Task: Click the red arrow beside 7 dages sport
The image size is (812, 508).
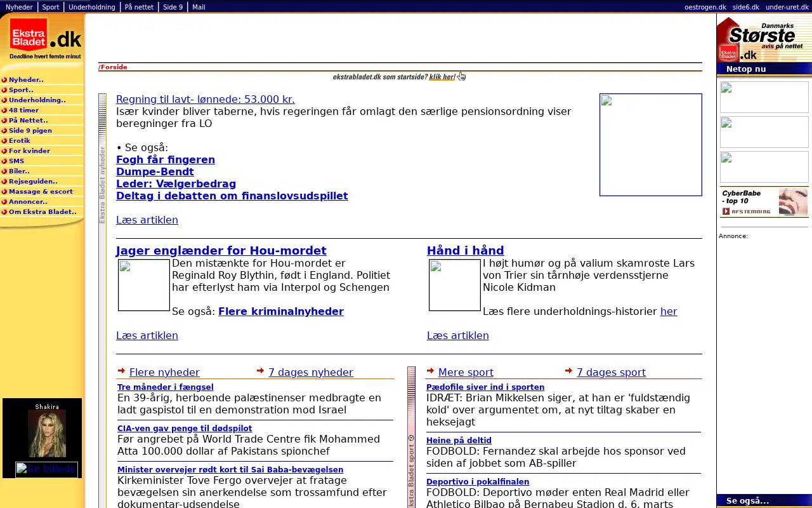Action: tap(568, 371)
